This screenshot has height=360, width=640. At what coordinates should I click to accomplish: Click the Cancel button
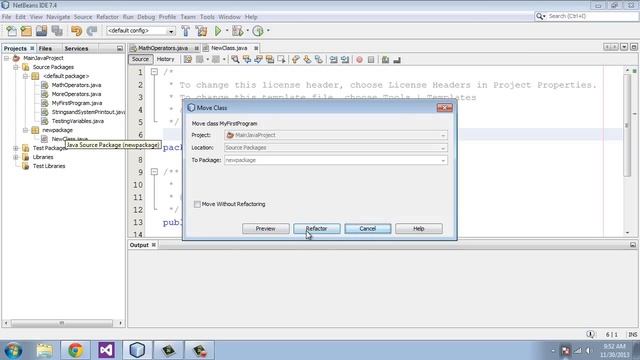[368, 229]
